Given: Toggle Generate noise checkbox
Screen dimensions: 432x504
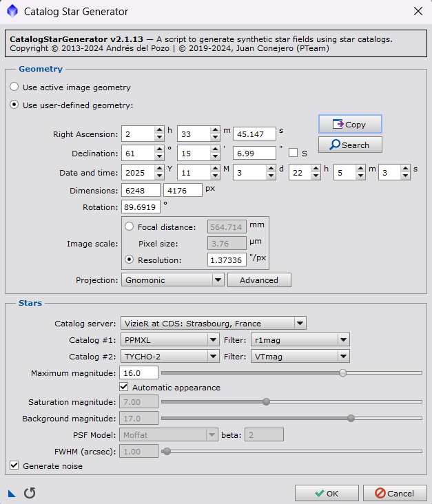Looking at the screenshot, I should pyautogui.click(x=14, y=465).
